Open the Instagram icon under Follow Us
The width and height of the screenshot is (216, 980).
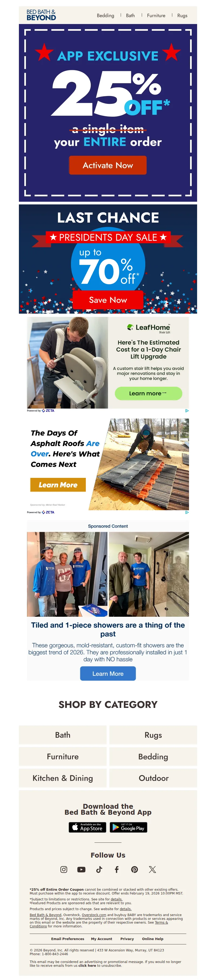click(x=64, y=869)
